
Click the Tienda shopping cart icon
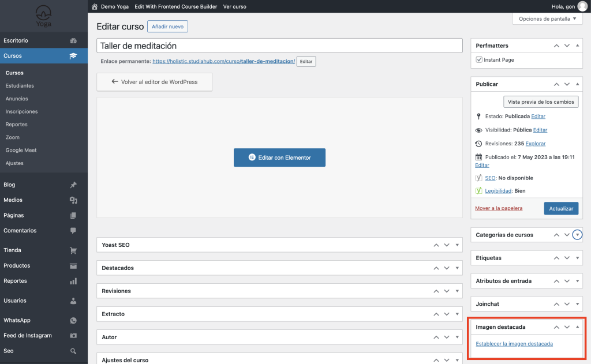pyautogui.click(x=73, y=250)
